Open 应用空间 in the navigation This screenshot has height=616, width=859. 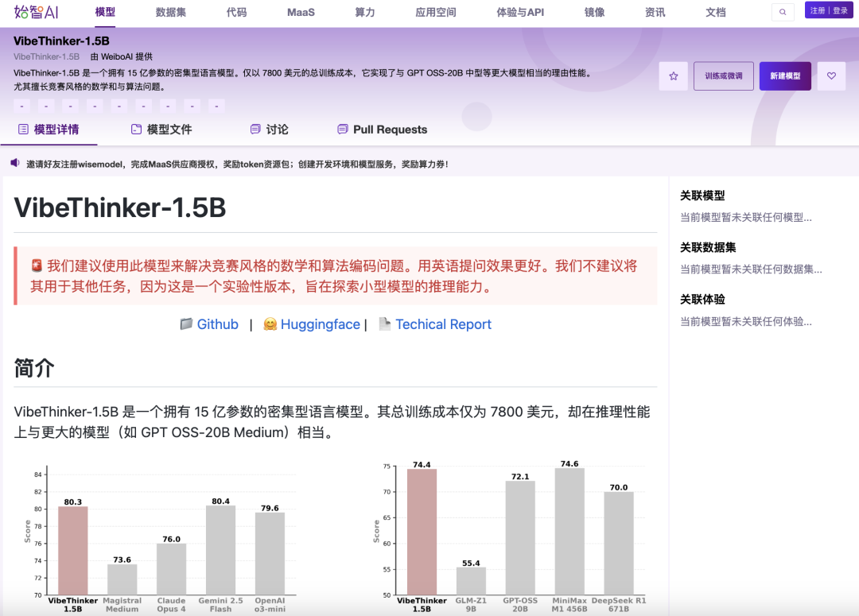(436, 12)
